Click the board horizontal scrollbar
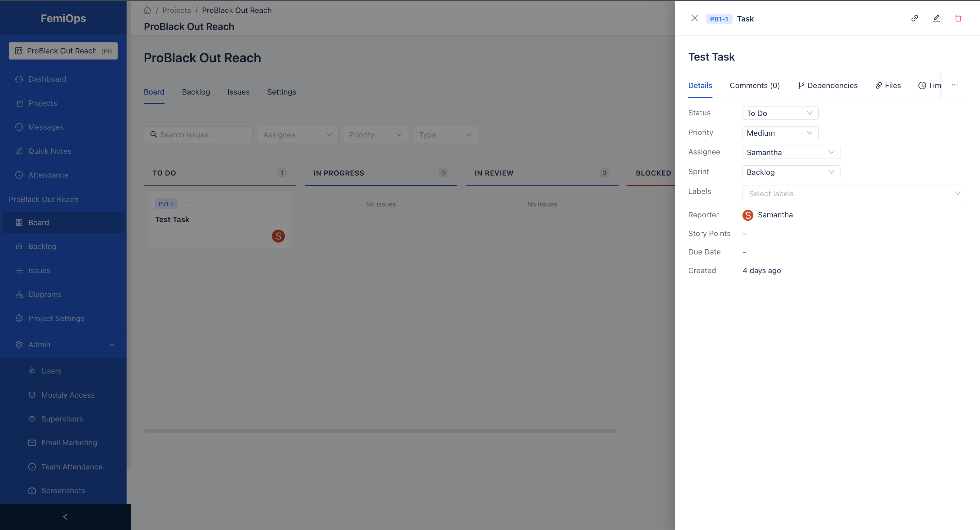The image size is (980, 530). click(380, 431)
